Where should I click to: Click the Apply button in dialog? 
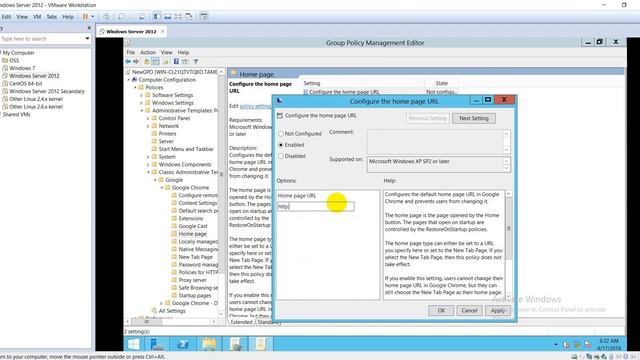498,311
